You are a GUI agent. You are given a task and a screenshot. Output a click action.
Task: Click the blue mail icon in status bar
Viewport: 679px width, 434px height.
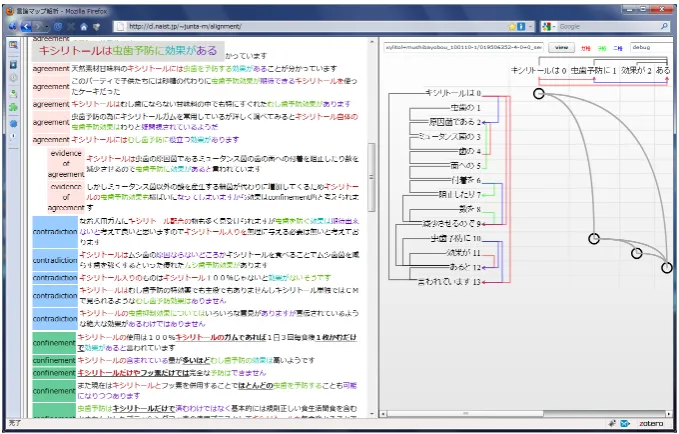pos(625,423)
